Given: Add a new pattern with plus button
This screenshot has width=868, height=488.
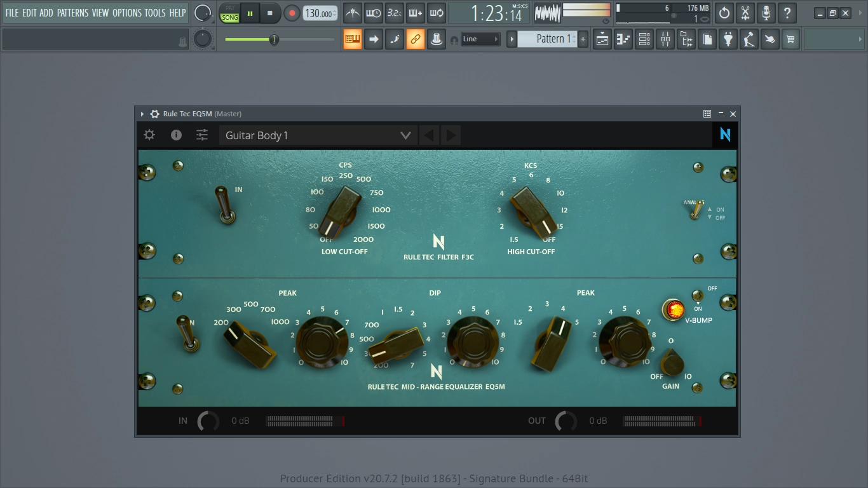Looking at the screenshot, I should click(583, 39).
